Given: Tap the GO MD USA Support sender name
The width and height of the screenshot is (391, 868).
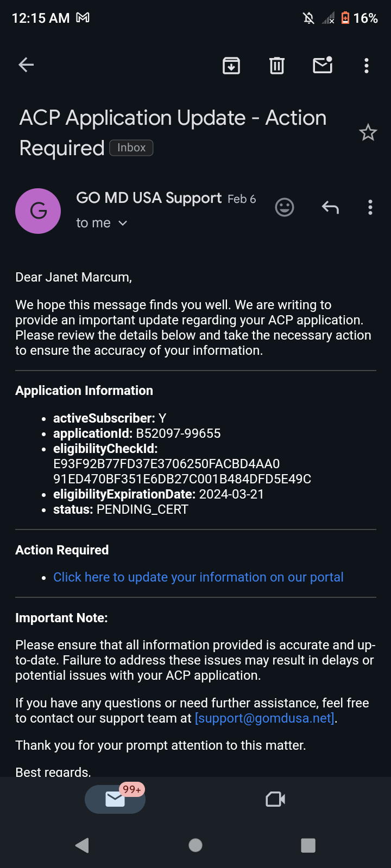Looking at the screenshot, I should click(x=149, y=198).
